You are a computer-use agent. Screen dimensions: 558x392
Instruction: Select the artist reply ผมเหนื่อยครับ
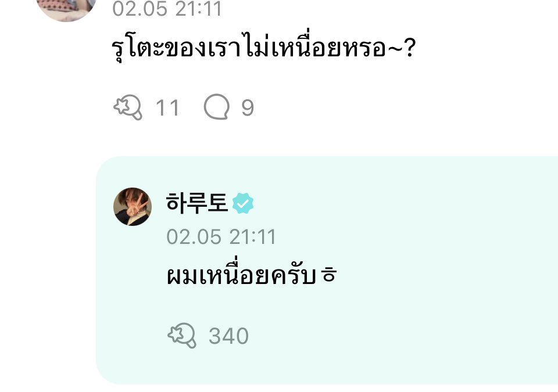(x=252, y=275)
